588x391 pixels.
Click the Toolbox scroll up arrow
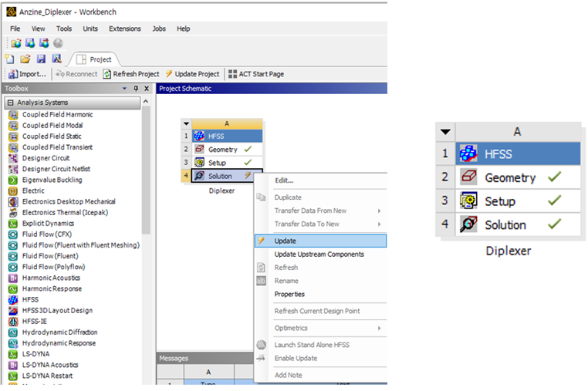[x=146, y=102]
